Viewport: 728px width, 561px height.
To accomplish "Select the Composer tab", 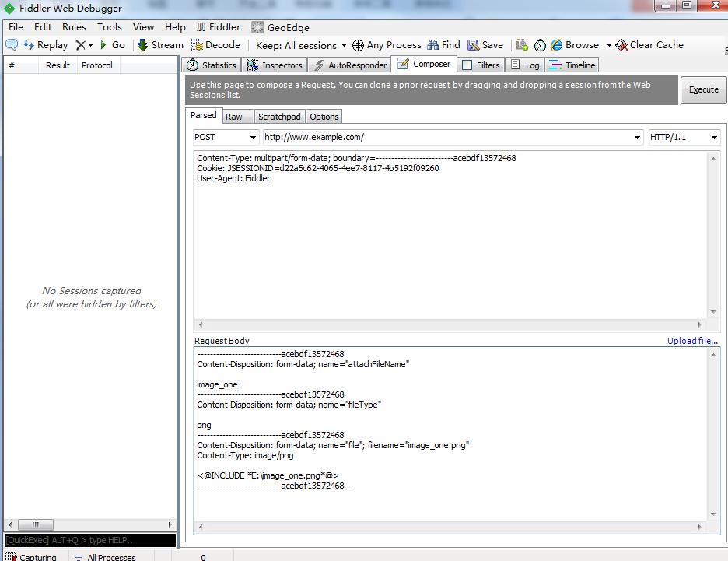I will pyautogui.click(x=424, y=64).
